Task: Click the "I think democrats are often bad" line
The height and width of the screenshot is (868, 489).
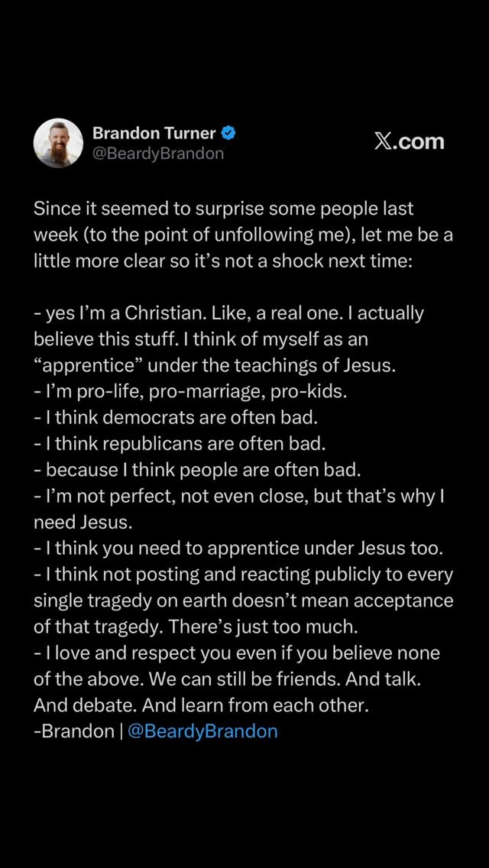Action: click(174, 417)
